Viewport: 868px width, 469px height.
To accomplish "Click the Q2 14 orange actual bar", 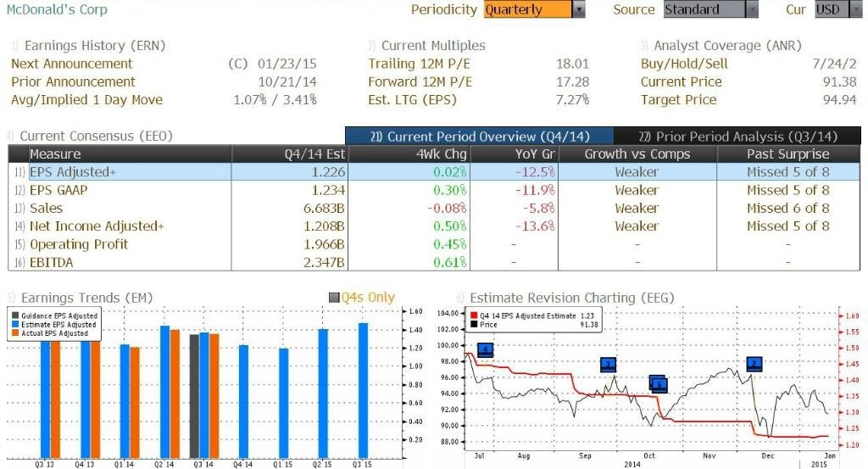I will [x=175, y=394].
